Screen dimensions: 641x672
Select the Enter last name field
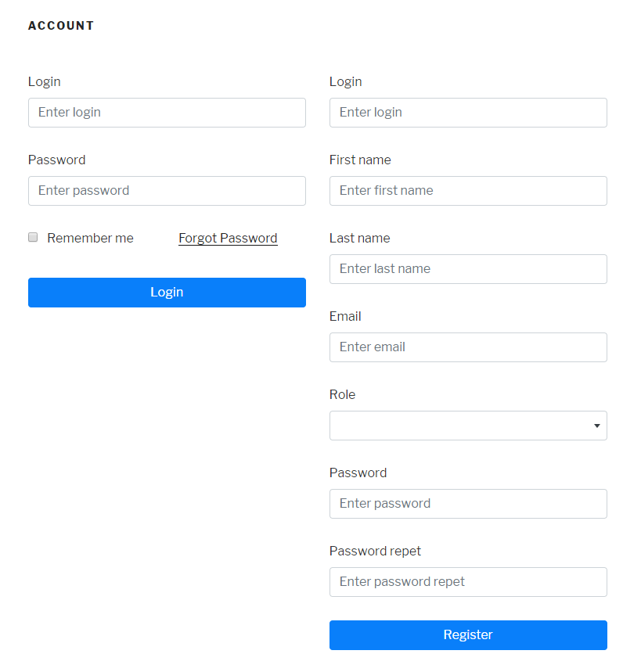468,269
